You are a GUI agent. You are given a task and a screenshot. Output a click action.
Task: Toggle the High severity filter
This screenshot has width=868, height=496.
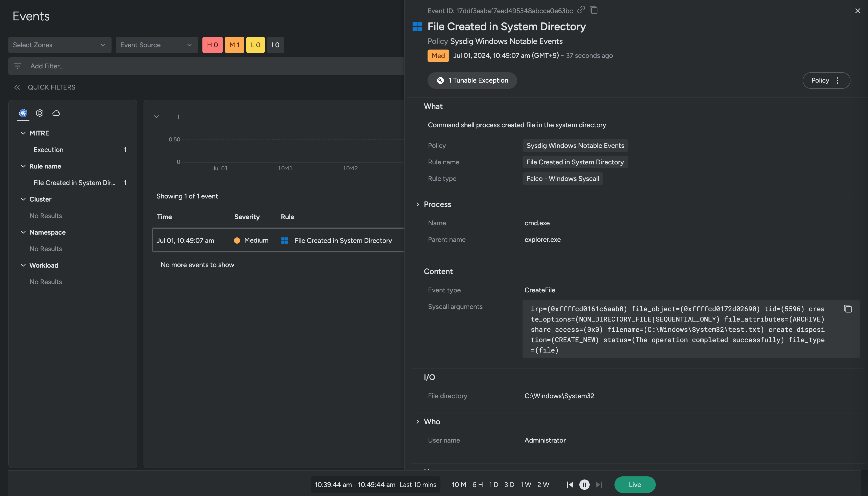click(x=212, y=45)
